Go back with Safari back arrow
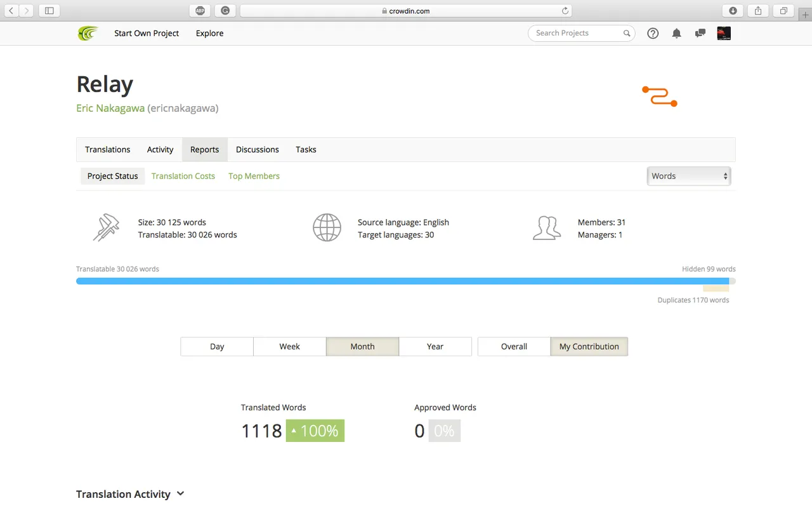This screenshot has height=508, width=812. click(x=11, y=11)
